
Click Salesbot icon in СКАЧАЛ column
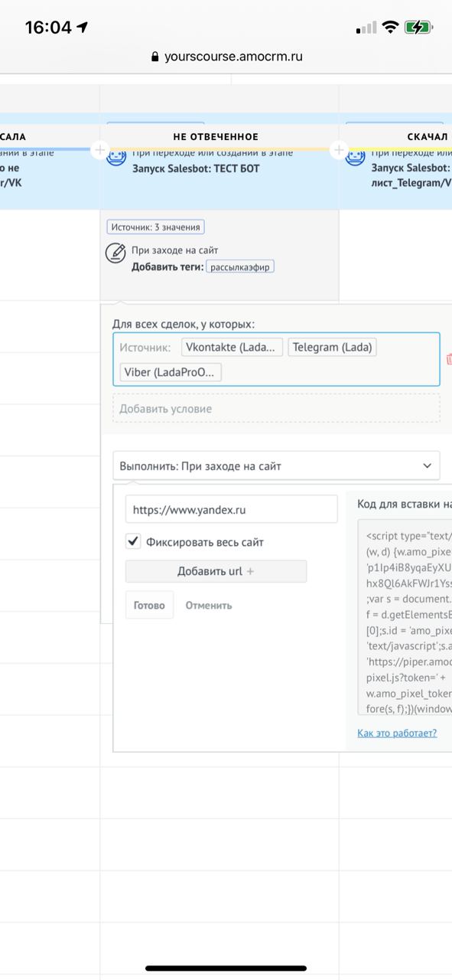[355, 158]
